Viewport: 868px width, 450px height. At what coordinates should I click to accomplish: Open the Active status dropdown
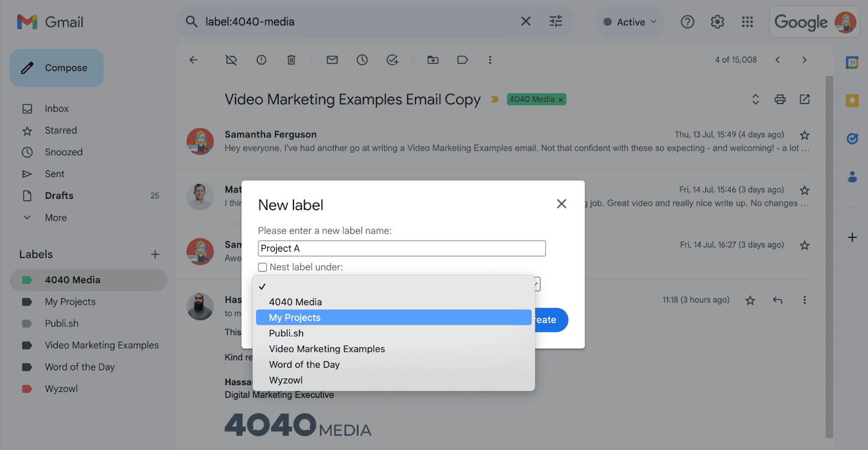630,22
